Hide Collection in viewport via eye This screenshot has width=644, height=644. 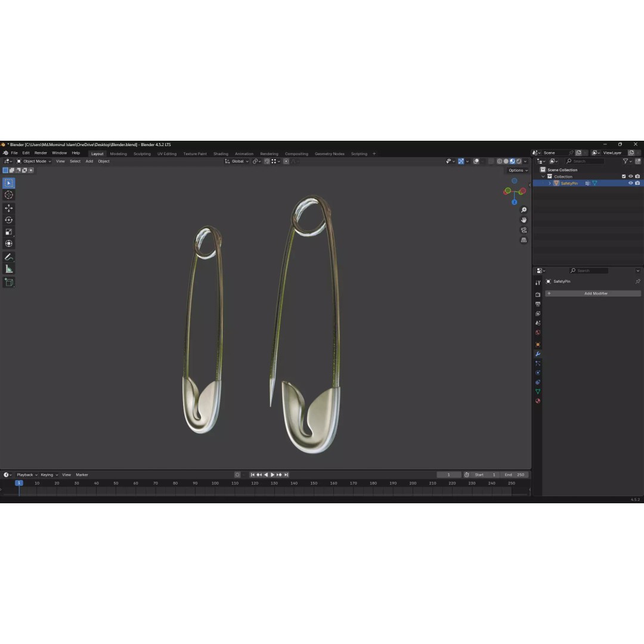[x=630, y=176]
